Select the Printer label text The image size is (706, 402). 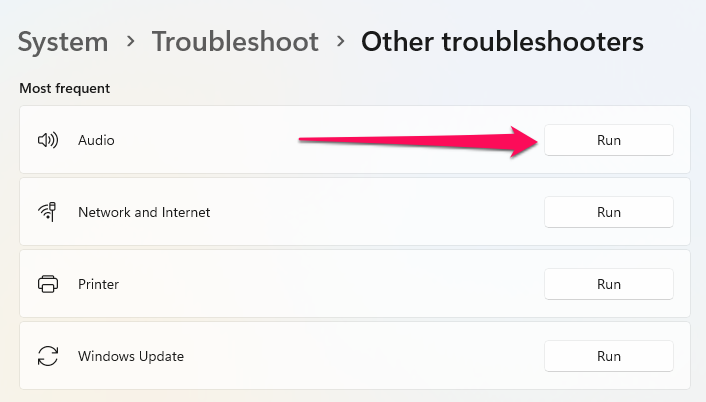pyautogui.click(x=98, y=284)
